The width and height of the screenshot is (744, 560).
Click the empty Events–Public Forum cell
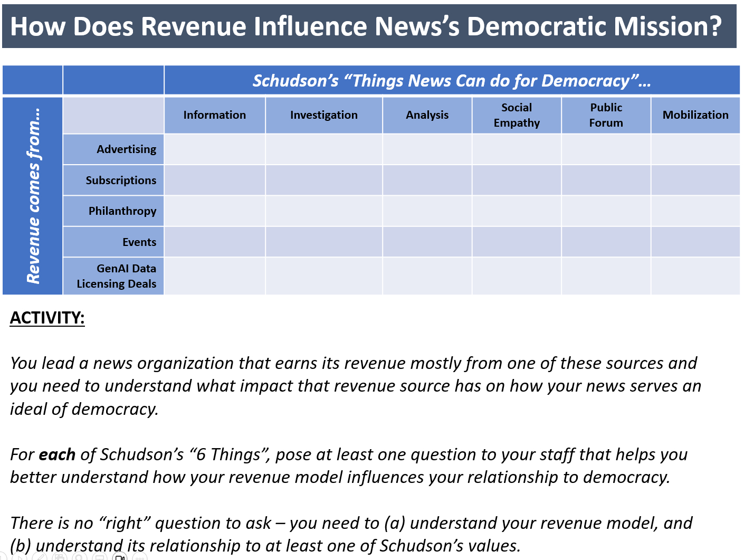pyautogui.click(x=606, y=242)
